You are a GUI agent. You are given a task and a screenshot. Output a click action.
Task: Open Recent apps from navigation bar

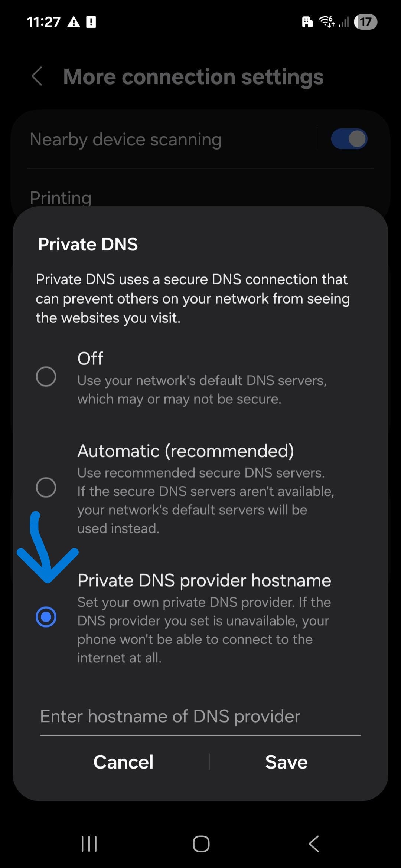89,844
